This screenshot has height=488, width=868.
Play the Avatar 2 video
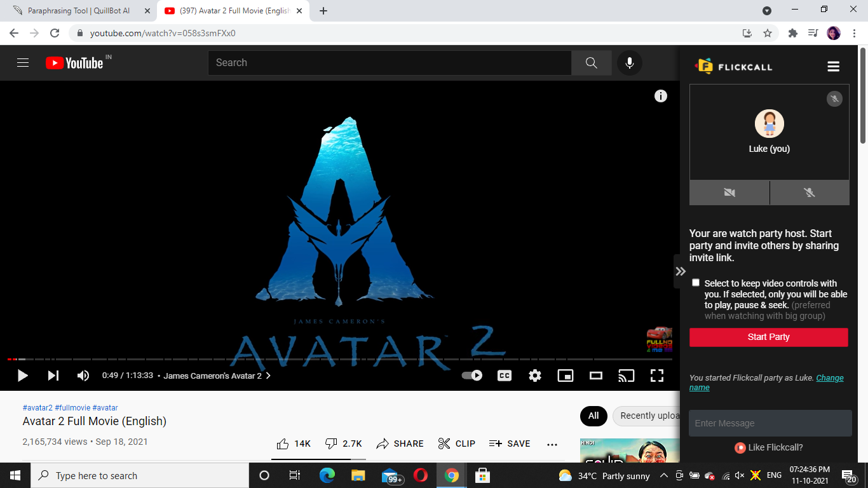pyautogui.click(x=22, y=376)
